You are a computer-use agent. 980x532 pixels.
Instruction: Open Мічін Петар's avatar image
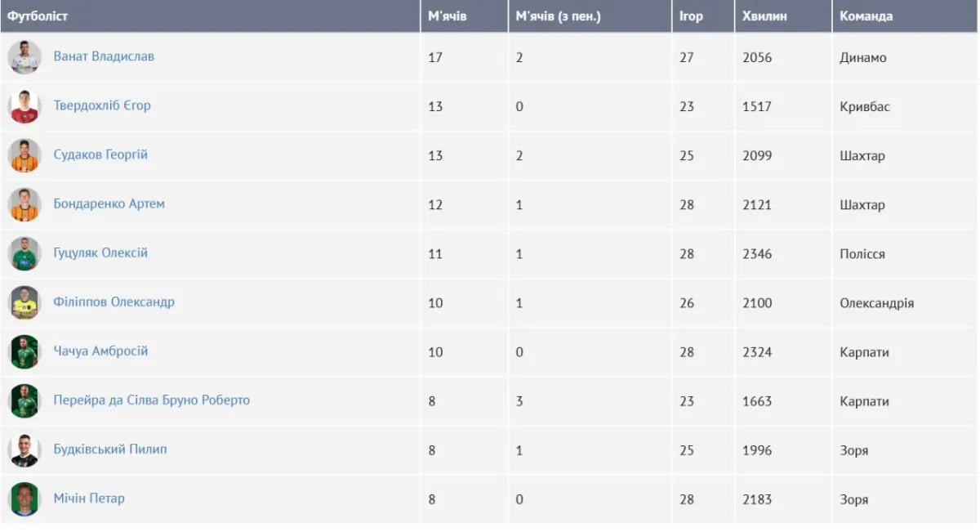click(24, 498)
